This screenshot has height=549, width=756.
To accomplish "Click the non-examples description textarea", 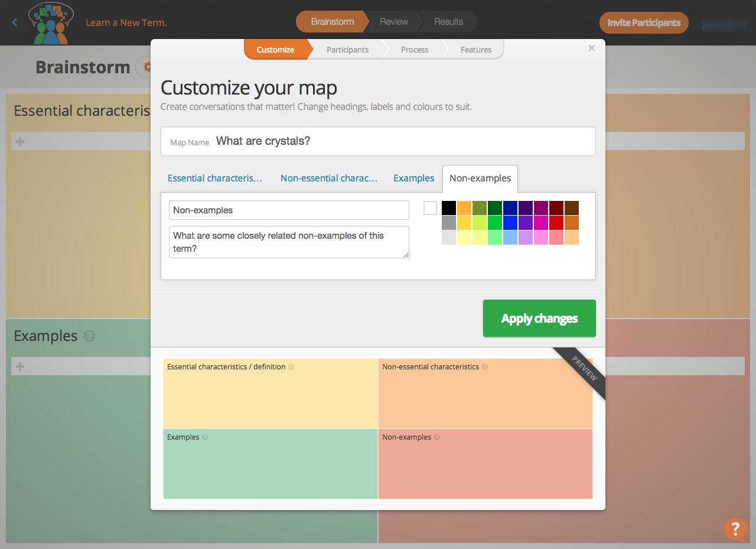I will tap(289, 242).
